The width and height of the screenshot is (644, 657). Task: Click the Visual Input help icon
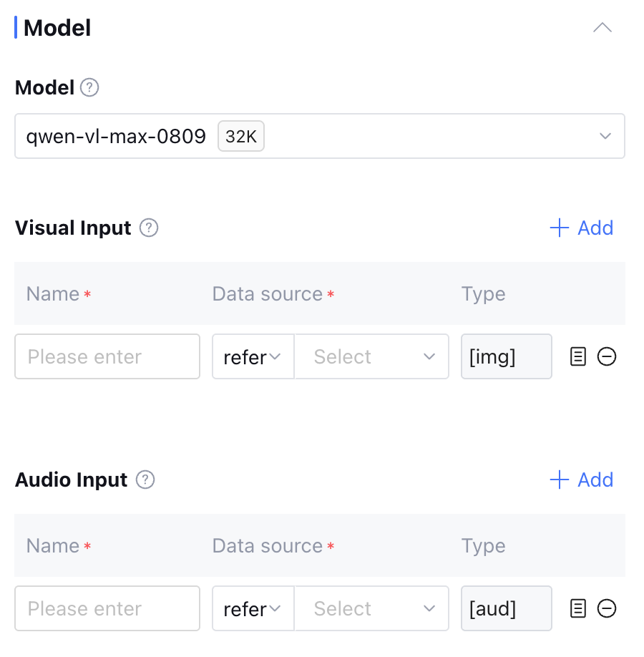pos(149,228)
